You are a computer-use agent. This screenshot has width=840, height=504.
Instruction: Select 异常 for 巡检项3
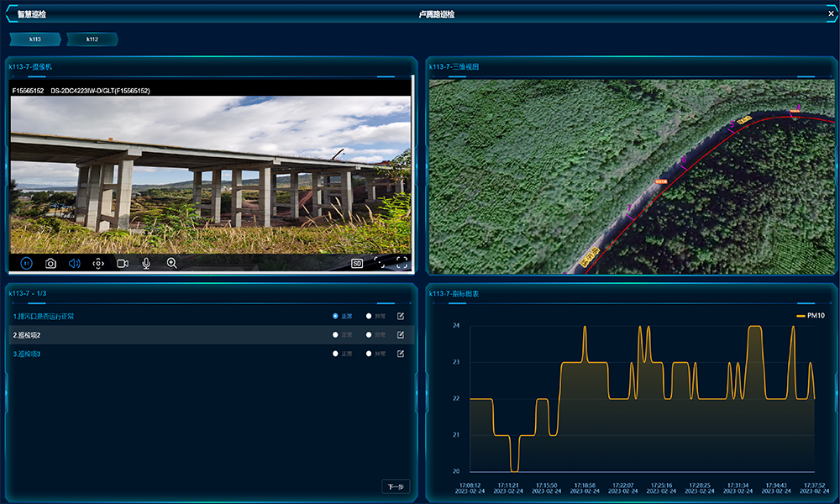pos(368,354)
